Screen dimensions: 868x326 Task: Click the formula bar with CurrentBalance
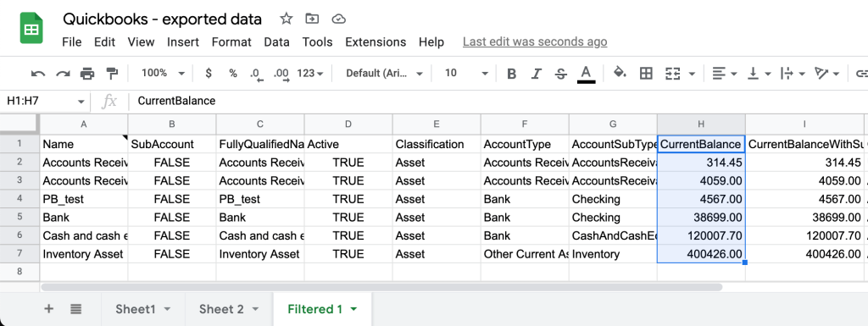(x=498, y=101)
